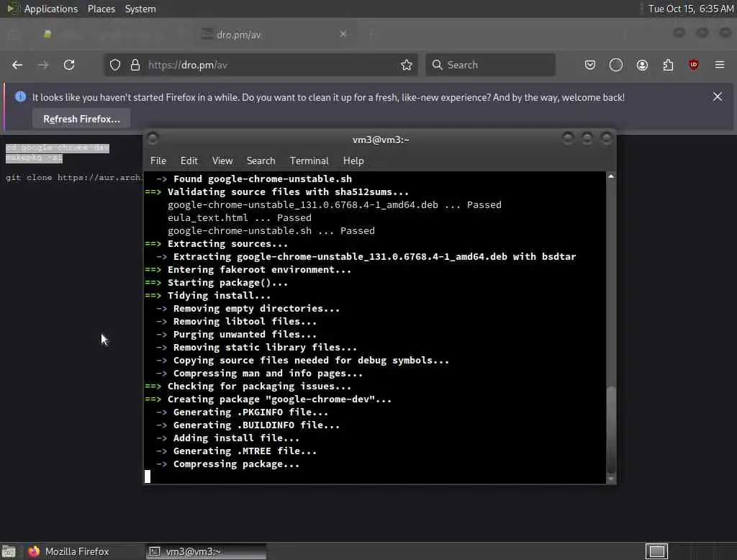Dismiss the Firefox refresh notification
Image resolution: width=737 pixels, height=560 pixels.
point(718,97)
